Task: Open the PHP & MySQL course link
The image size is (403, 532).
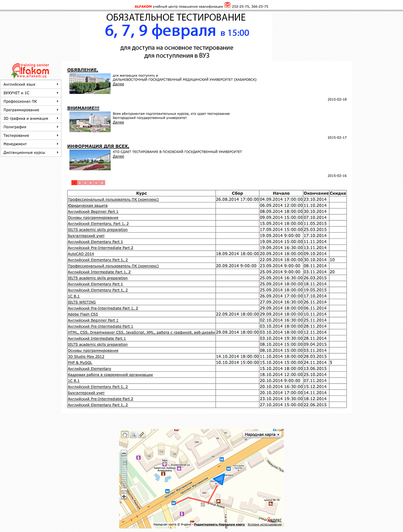Action: click(80, 362)
